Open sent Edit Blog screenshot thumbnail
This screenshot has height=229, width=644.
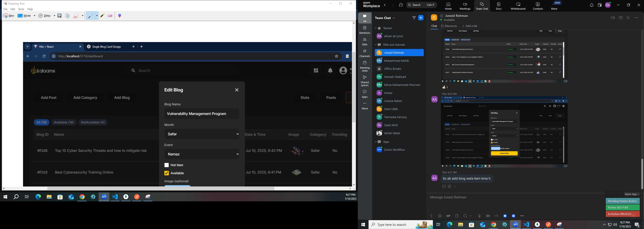pyautogui.click(x=504, y=132)
